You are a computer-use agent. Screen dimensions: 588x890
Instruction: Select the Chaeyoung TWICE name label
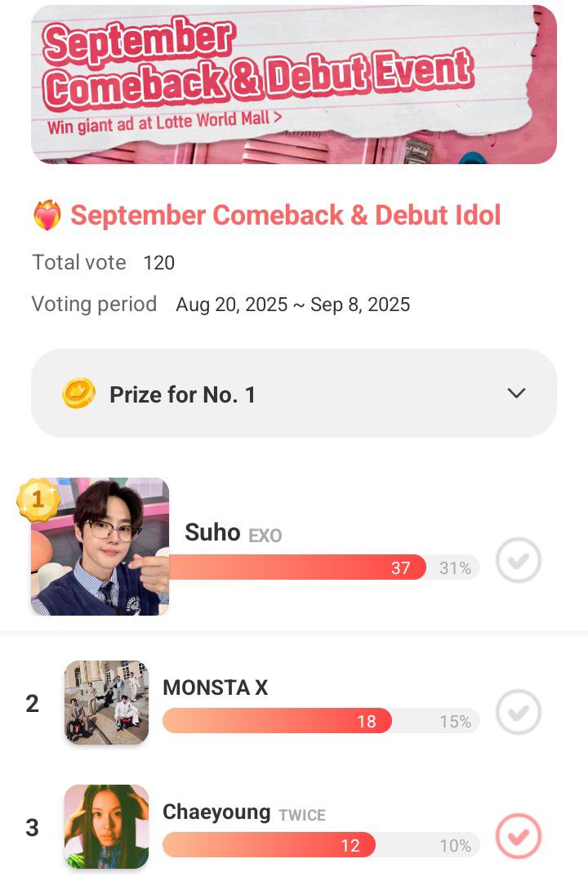pyautogui.click(x=244, y=812)
